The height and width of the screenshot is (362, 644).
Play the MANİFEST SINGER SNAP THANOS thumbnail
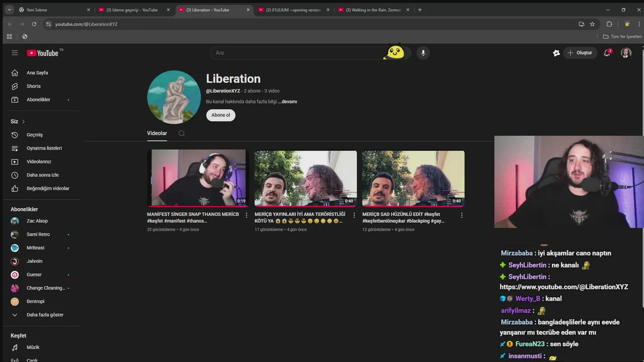click(x=198, y=178)
